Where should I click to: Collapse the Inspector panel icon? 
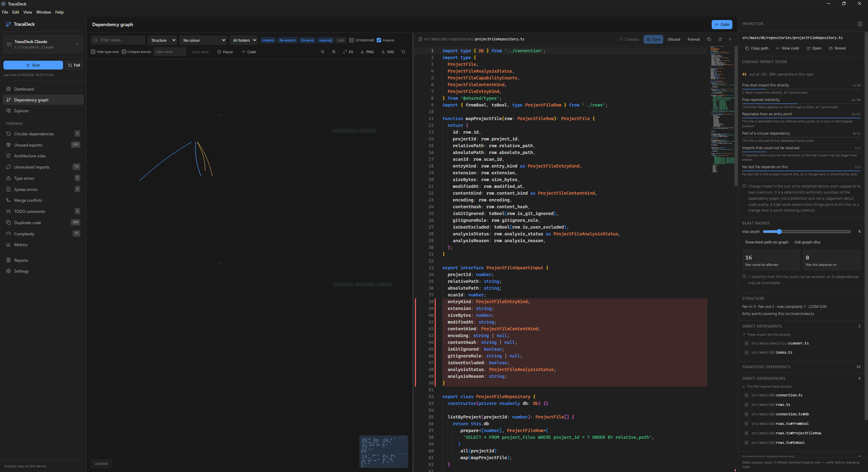[x=860, y=24]
